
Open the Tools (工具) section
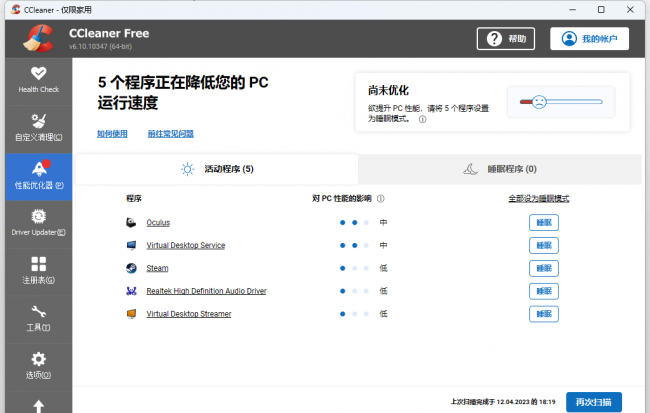39,319
